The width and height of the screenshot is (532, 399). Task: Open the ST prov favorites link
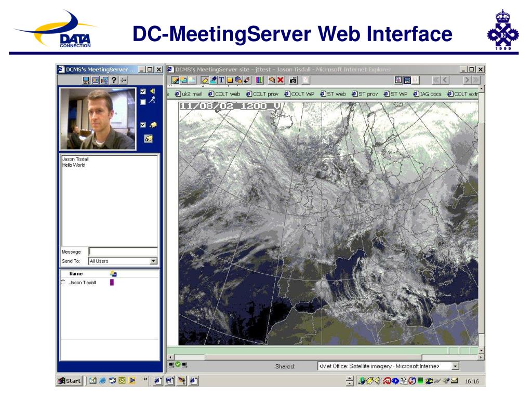pyautogui.click(x=365, y=94)
